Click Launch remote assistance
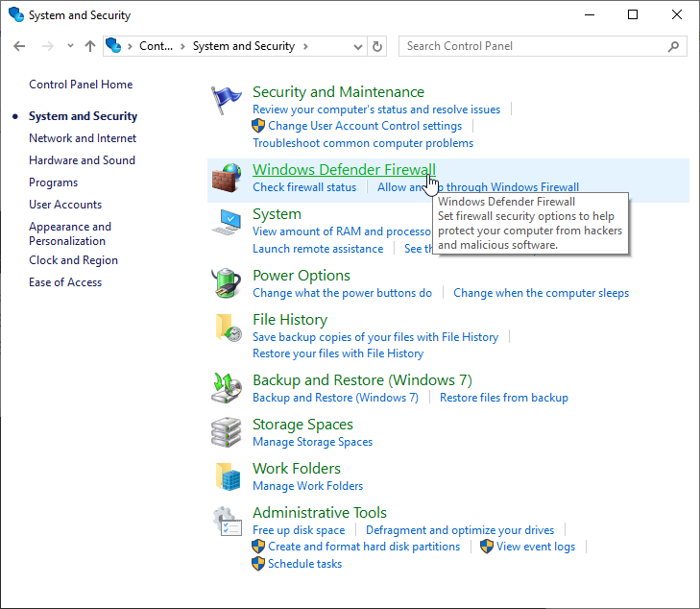 pyautogui.click(x=318, y=249)
